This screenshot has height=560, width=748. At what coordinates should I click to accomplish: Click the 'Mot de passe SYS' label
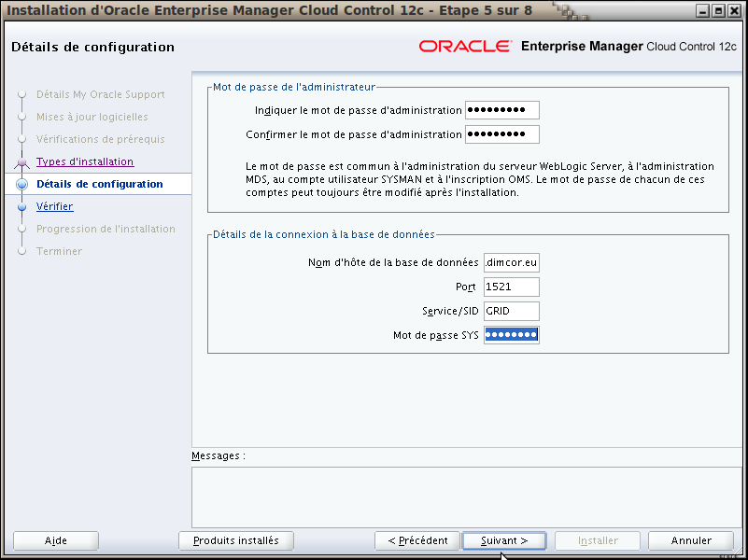[x=436, y=335]
